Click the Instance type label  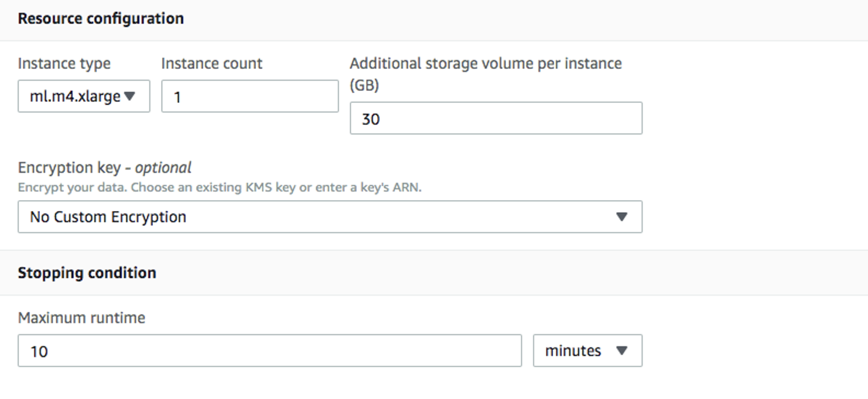(x=64, y=64)
